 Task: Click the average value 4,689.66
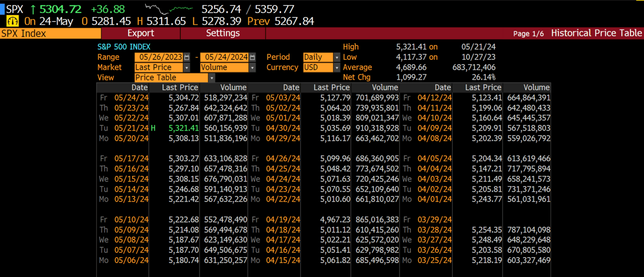[411, 67]
